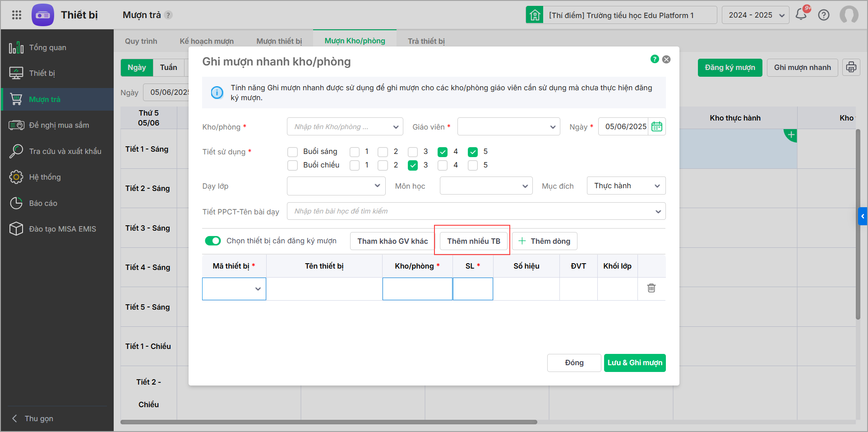The width and height of the screenshot is (868, 432).
Task: Click the green plus in Kho thực hành
Action: pyautogui.click(x=791, y=135)
